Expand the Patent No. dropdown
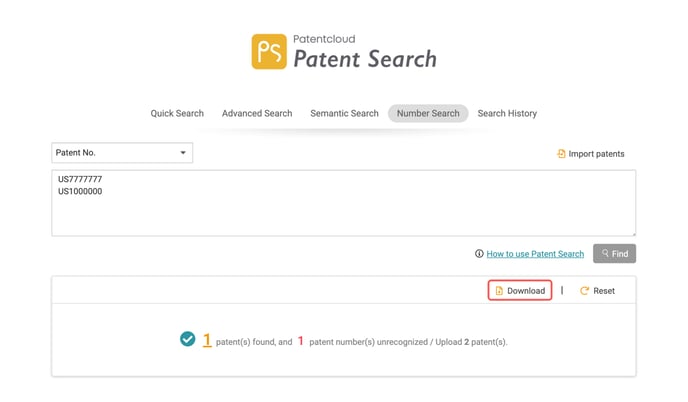Image resolution: width=688 pixels, height=402 pixels. (x=122, y=153)
